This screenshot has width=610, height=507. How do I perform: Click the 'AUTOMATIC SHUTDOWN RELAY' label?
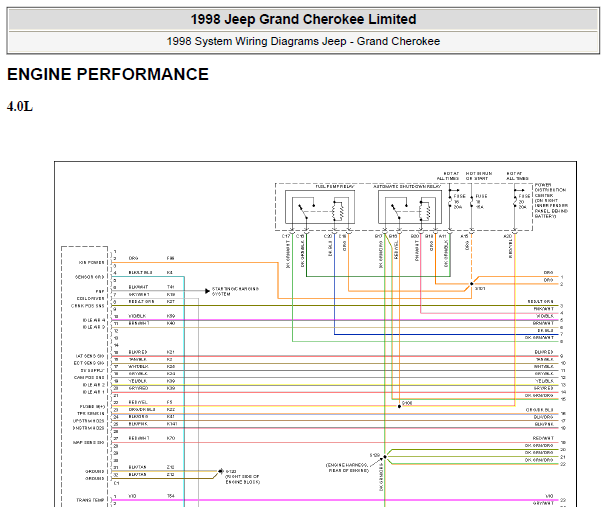pyautogui.click(x=407, y=187)
